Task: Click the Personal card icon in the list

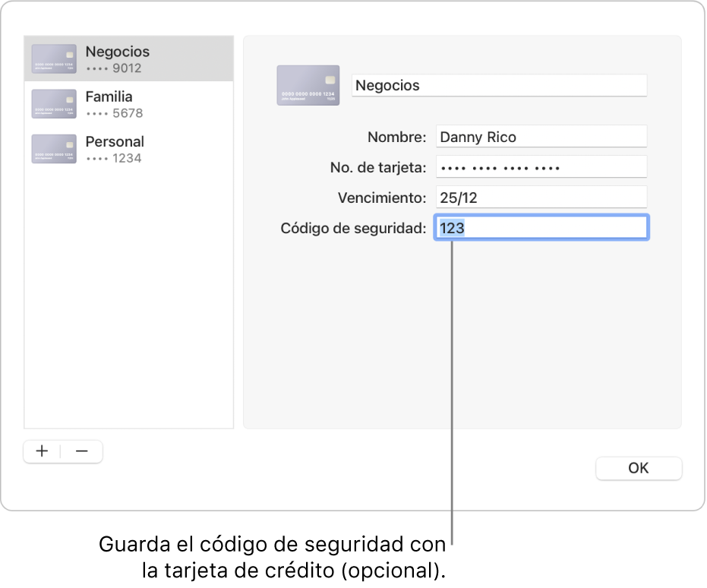Action: [x=54, y=149]
